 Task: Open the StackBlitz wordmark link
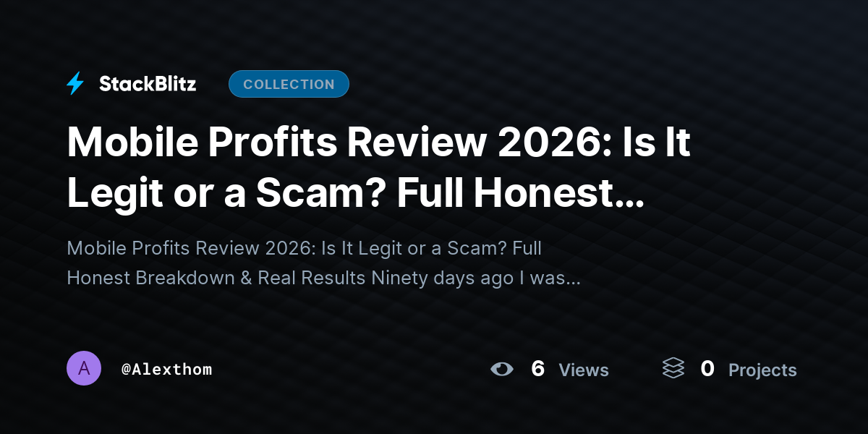coord(148,84)
